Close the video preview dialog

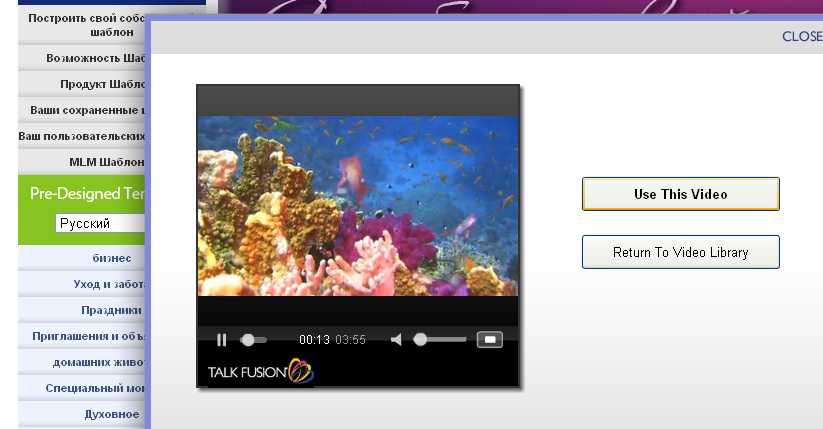coord(802,36)
